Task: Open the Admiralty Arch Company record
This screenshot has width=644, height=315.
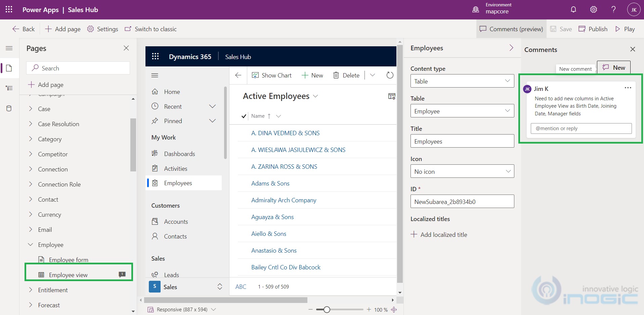Action: click(x=284, y=200)
